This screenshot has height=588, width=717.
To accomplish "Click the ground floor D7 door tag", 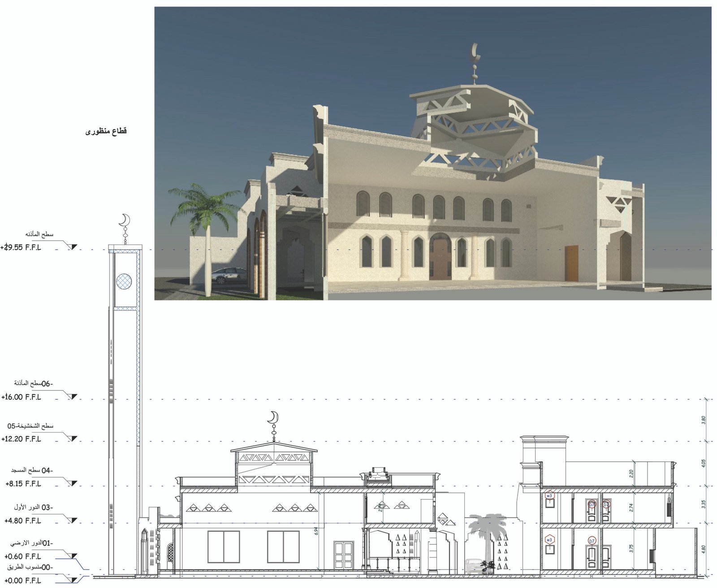I will pyautogui.click(x=592, y=541).
